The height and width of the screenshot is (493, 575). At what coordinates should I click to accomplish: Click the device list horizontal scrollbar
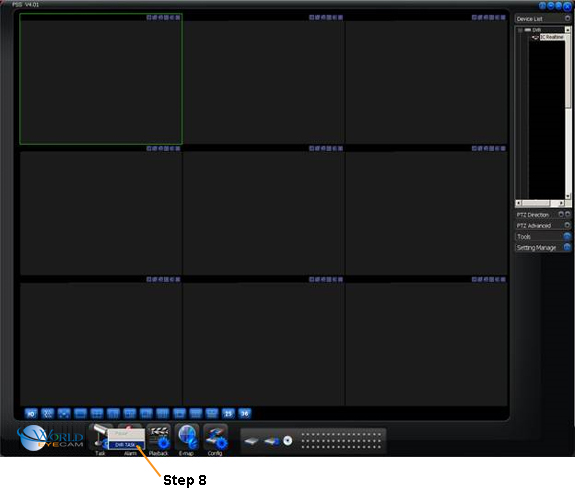point(540,203)
